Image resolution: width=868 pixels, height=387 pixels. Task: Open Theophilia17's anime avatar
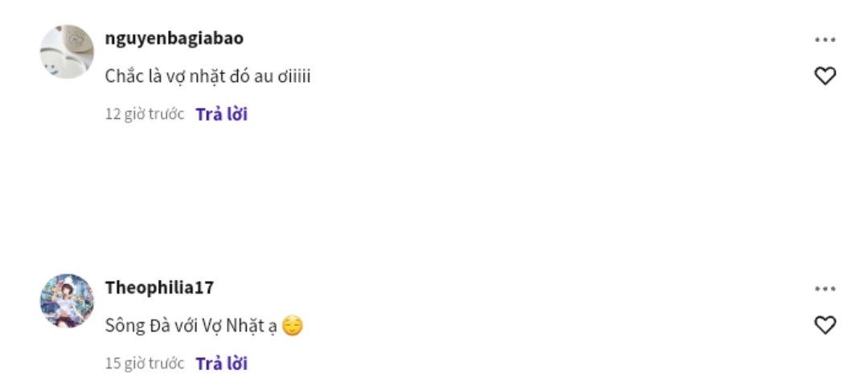point(67,300)
